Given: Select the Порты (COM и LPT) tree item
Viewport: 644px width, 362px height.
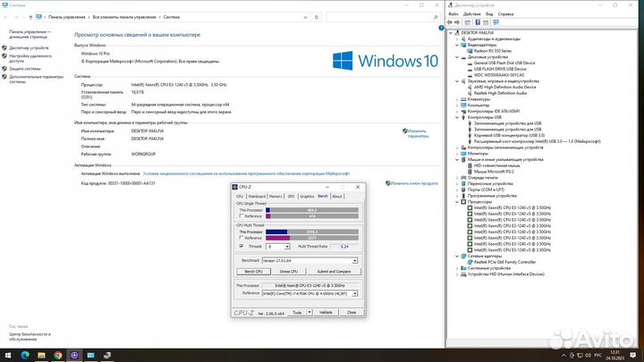Looking at the screenshot, I should point(486,189).
